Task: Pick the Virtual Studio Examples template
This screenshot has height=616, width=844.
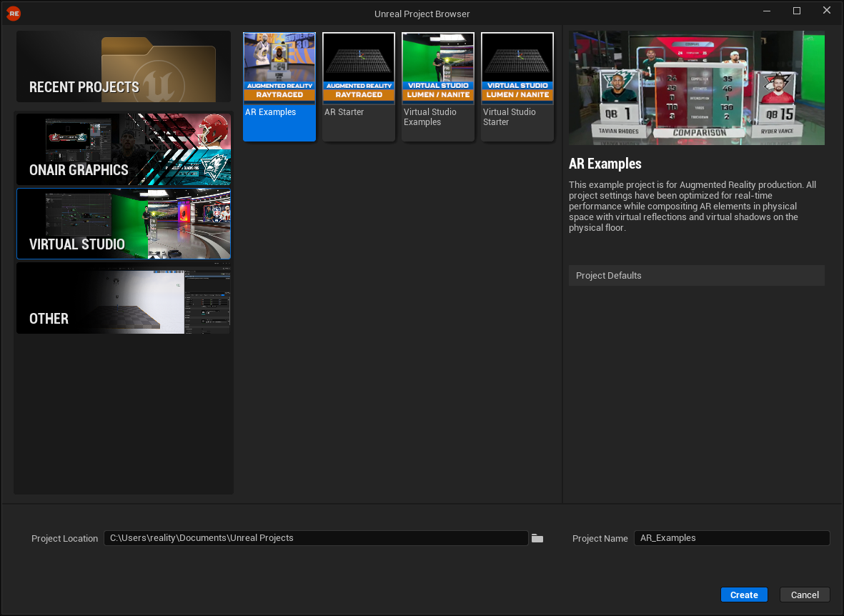Action: [x=438, y=86]
